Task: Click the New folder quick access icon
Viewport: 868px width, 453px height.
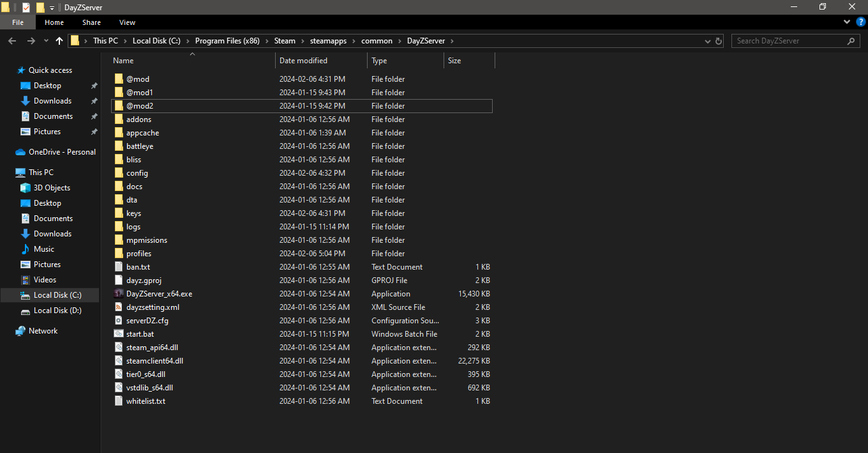Action: tap(40, 8)
